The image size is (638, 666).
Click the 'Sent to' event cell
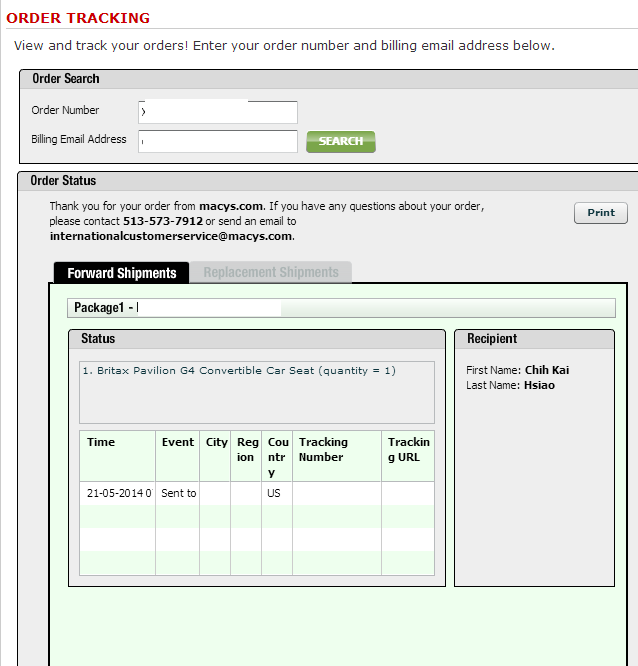pos(178,493)
